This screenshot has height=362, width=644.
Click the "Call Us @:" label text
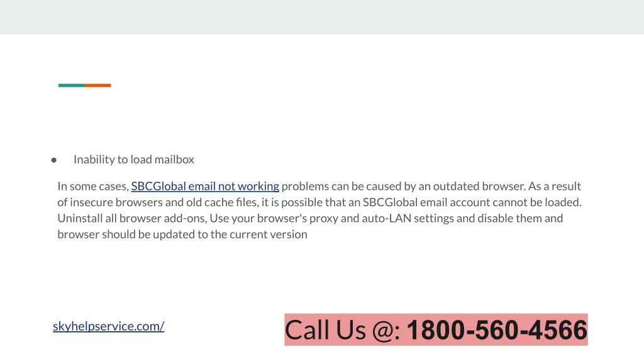coord(343,330)
